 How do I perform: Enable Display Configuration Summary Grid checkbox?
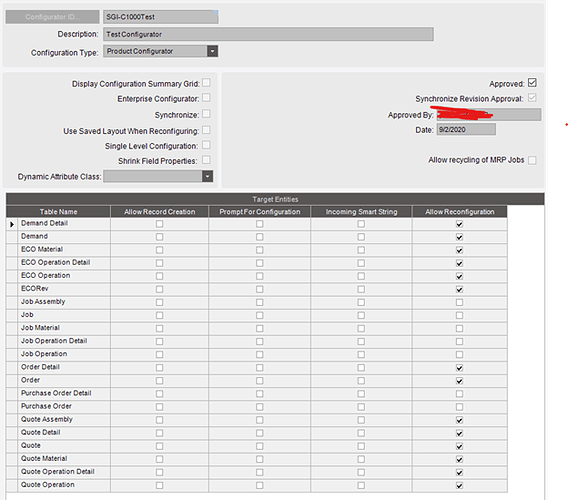coord(206,83)
